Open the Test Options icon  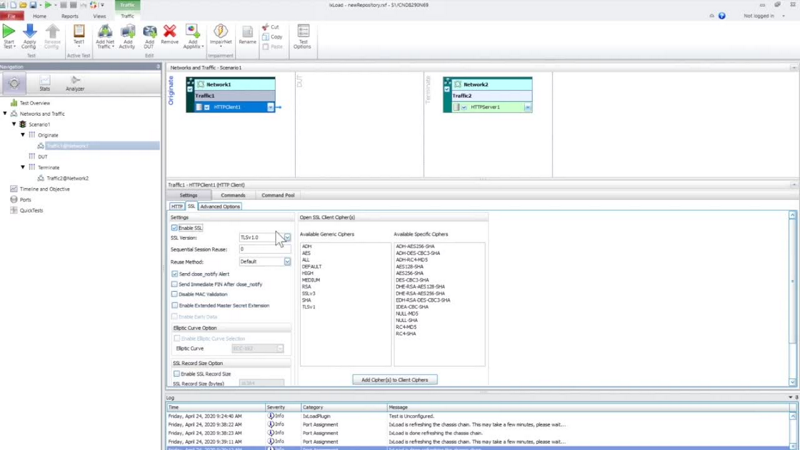(x=303, y=31)
